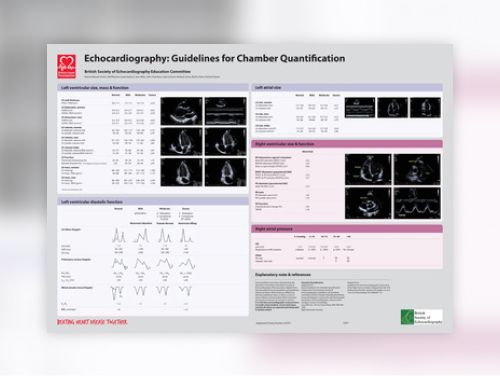Click the 'Left atrial size' section header
Image resolution: width=500 pixels, height=376 pixels.
coord(347,87)
